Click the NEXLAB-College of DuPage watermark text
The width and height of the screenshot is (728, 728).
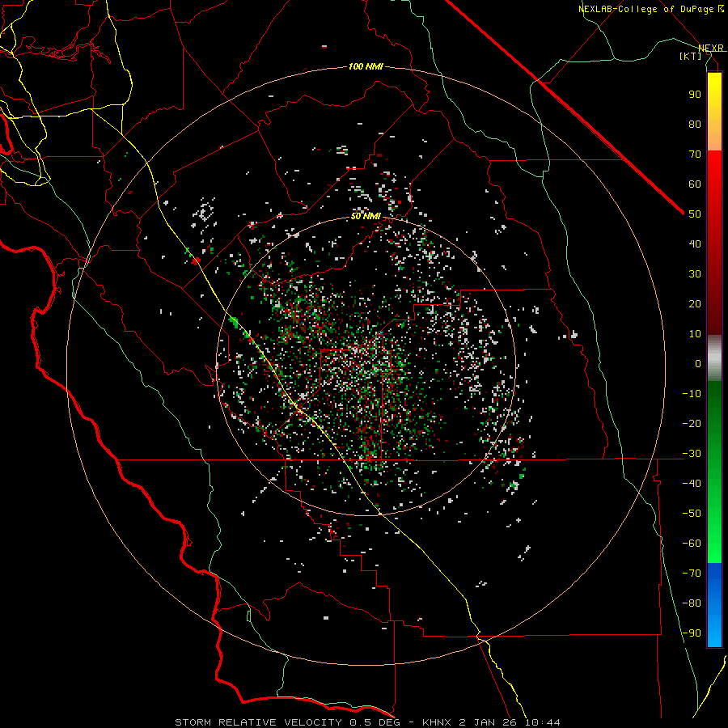tap(651, 9)
